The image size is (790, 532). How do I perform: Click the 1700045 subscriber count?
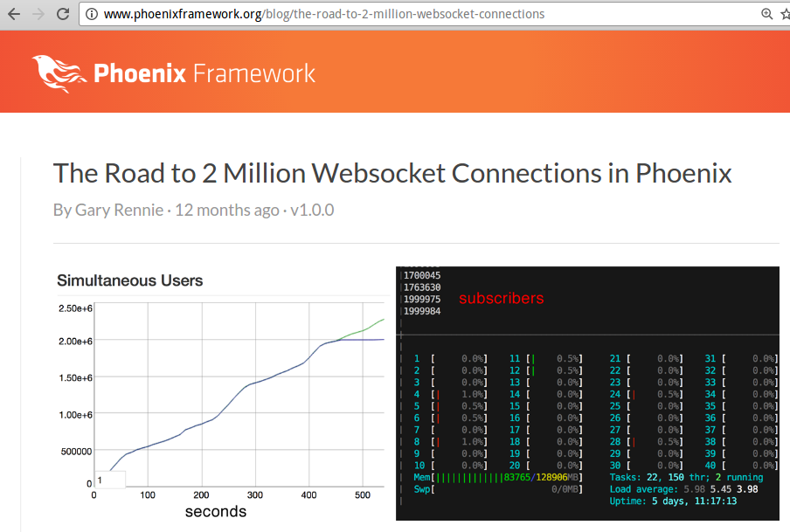point(422,275)
